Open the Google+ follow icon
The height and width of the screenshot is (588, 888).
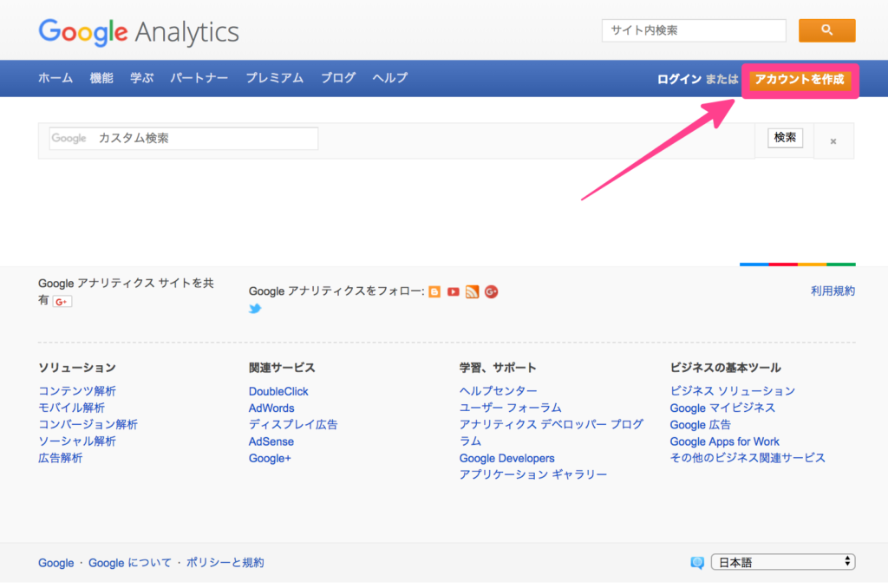pyautogui.click(x=491, y=291)
